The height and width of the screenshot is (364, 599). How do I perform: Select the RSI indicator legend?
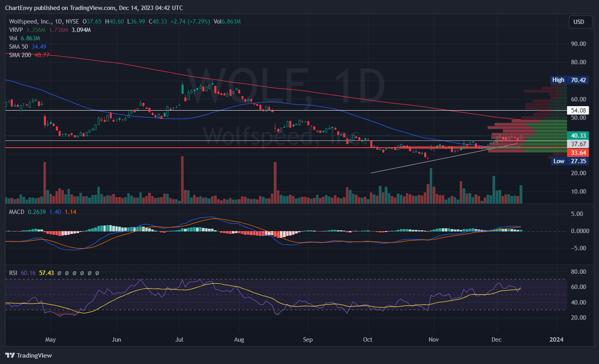click(13, 273)
